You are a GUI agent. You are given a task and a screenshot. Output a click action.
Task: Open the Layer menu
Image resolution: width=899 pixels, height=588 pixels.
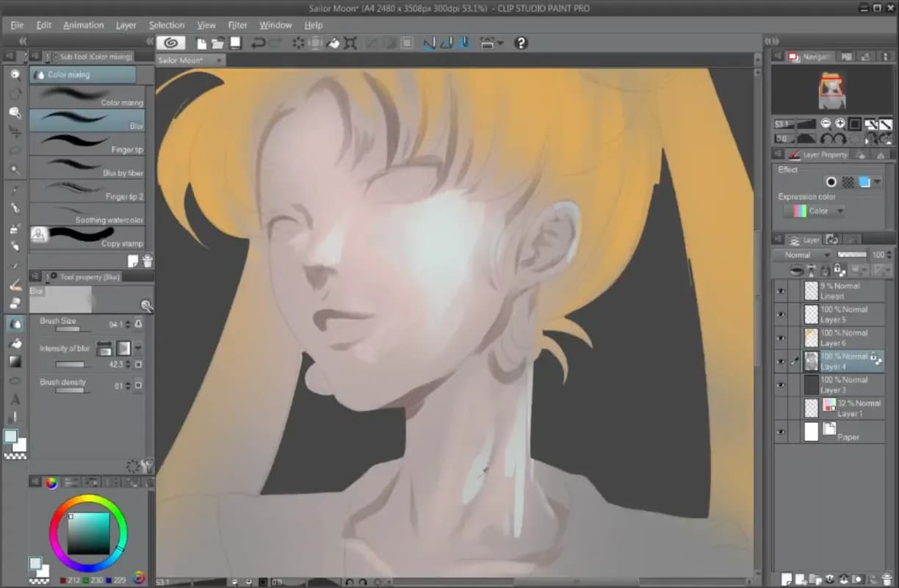point(126,25)
